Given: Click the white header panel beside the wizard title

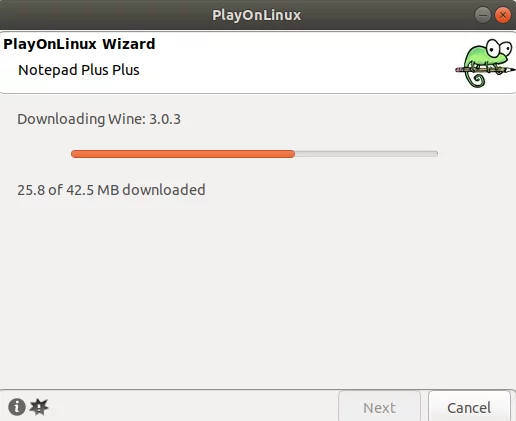Looking at the screenshot, I should point(300,62).
